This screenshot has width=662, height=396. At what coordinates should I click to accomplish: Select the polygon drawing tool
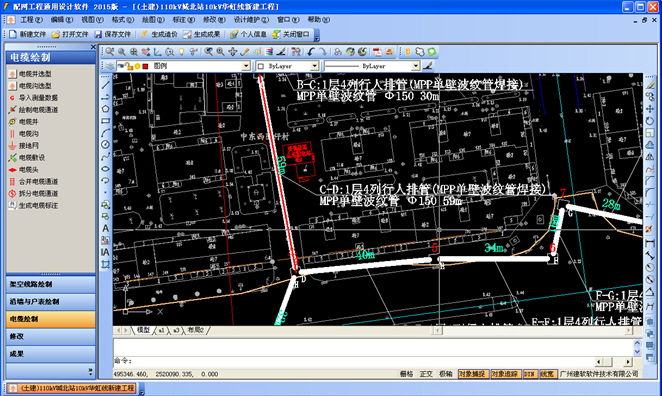coord(106,109)
